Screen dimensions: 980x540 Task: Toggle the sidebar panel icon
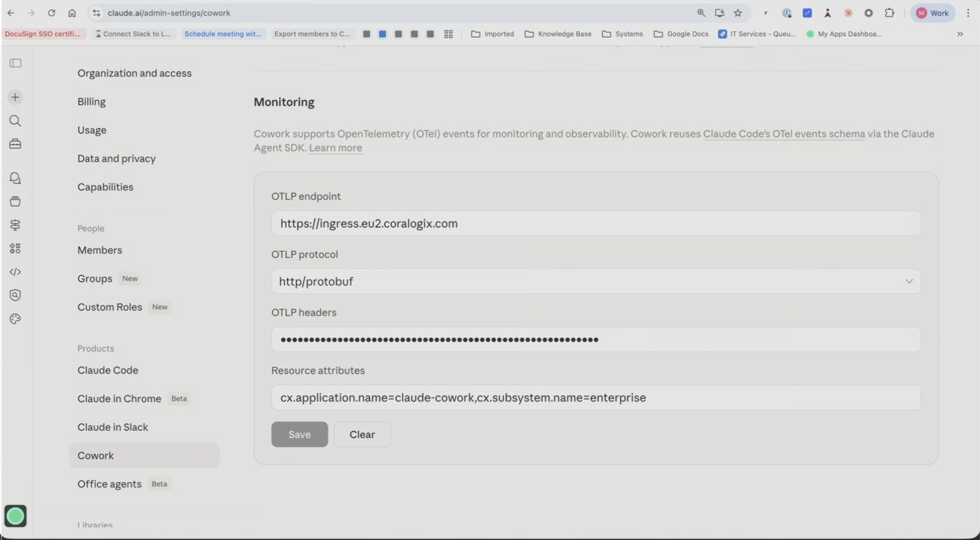tap(15, 63)
